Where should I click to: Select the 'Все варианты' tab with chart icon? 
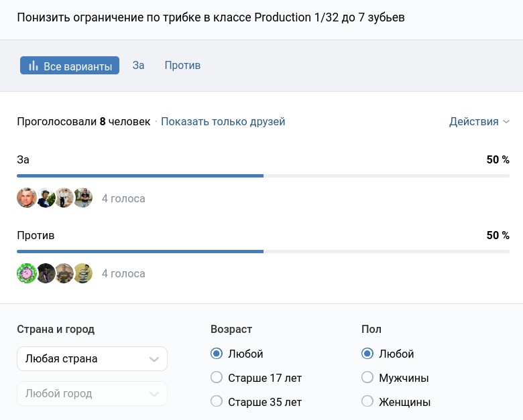click(70, 66)
